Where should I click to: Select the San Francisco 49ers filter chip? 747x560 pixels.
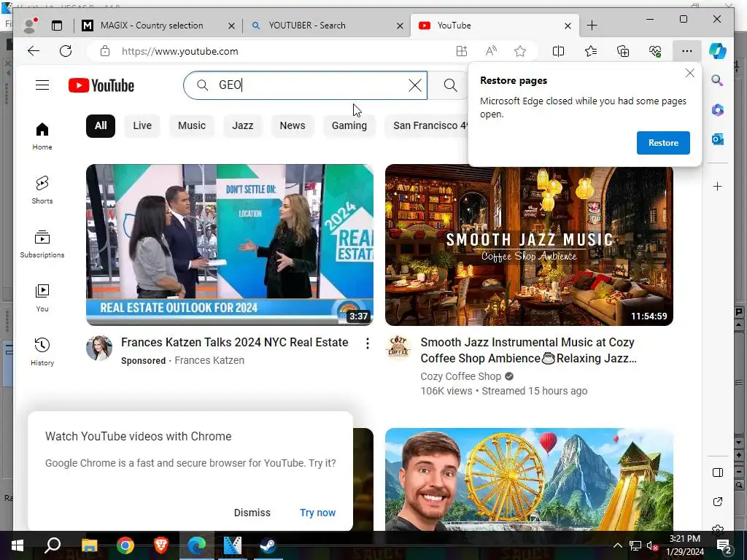pyautogui.click(x=426, y=125)
